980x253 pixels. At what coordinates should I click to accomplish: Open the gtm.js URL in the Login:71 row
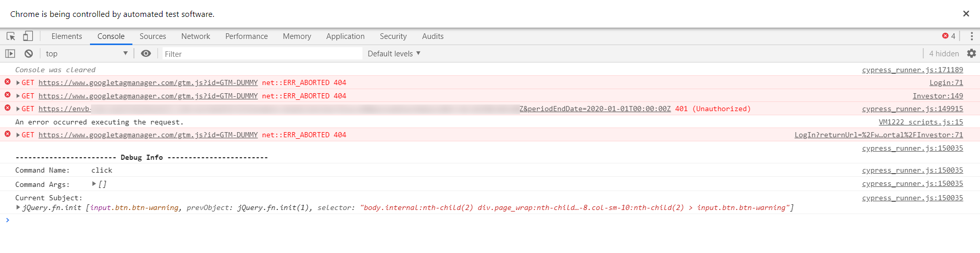click(x=148, y=83)
